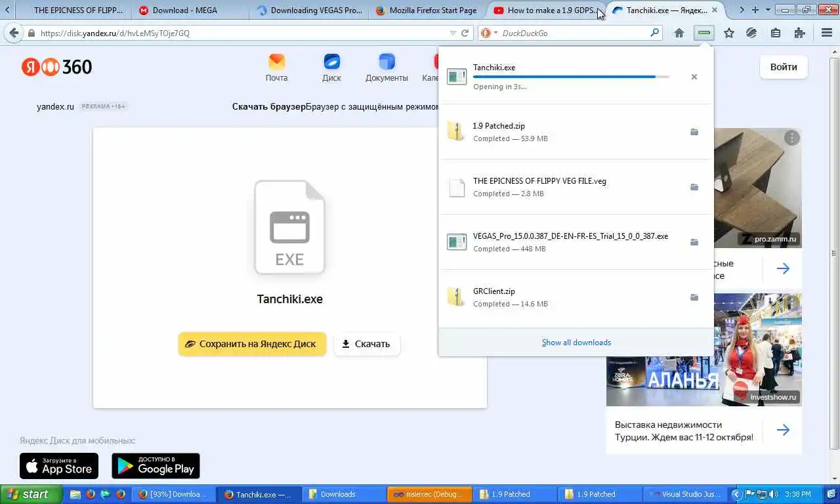Click arrow on Turkey real estate ad
The height and width of the screenshot is (504, 840).
783,430
